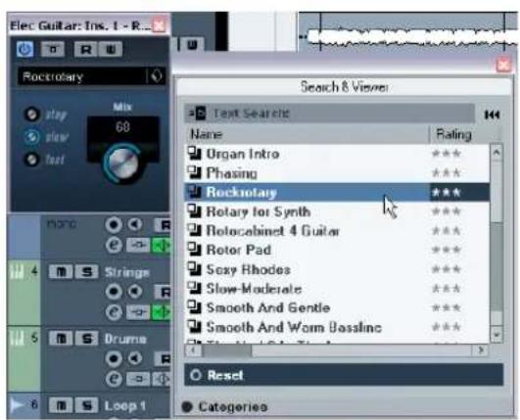Screen dimensions: 520x420
Task: Click the preset list scroll down arrow
Action: 496,335
